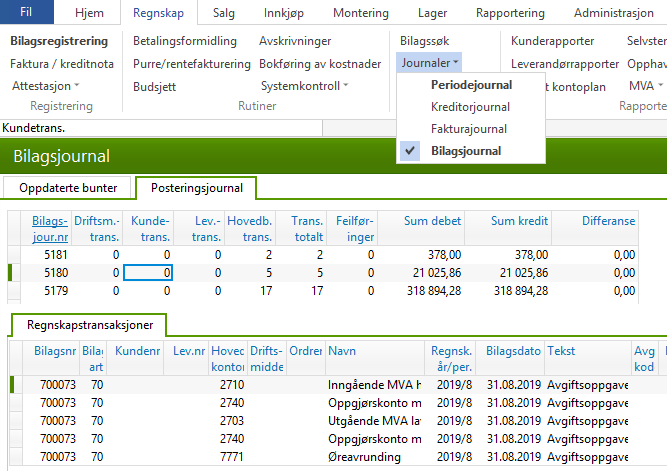This screenshot has width=667, height=471.
Task: Click Sum debet value 318 894,28
Action: [x=421, y=291]
